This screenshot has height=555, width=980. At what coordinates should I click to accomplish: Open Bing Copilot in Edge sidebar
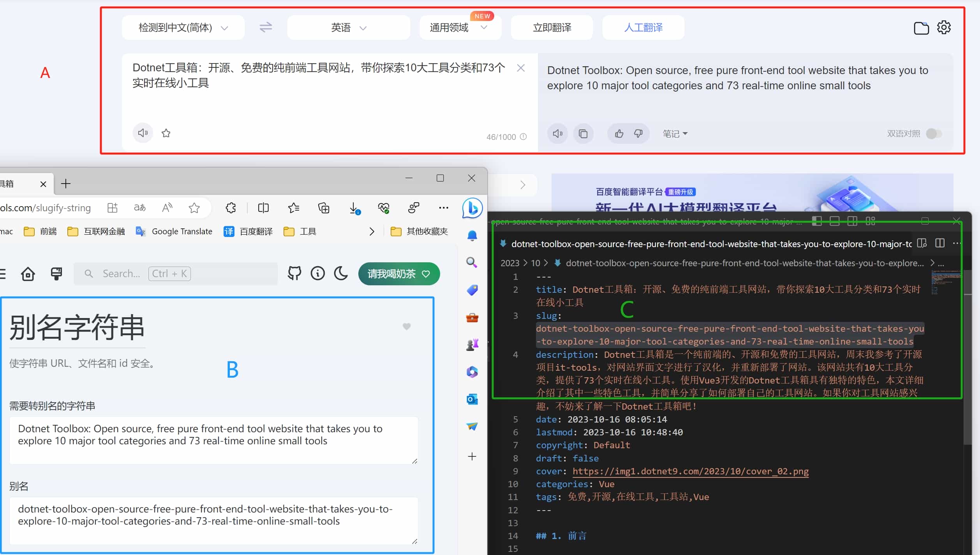coord(472,208)
